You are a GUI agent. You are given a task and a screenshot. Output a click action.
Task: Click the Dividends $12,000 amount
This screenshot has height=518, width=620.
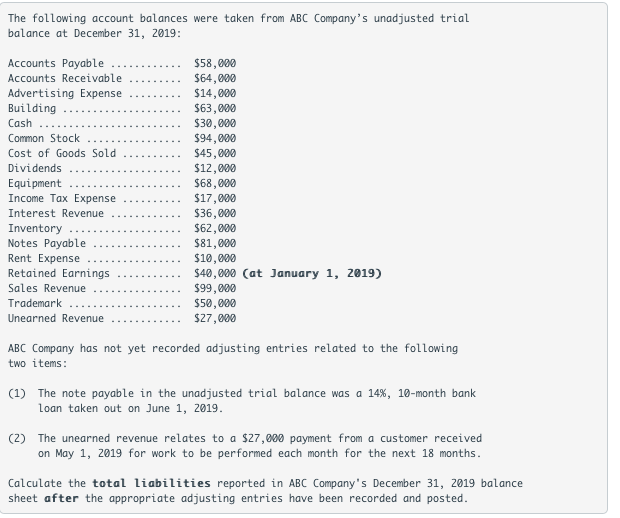tap(214, 168)
